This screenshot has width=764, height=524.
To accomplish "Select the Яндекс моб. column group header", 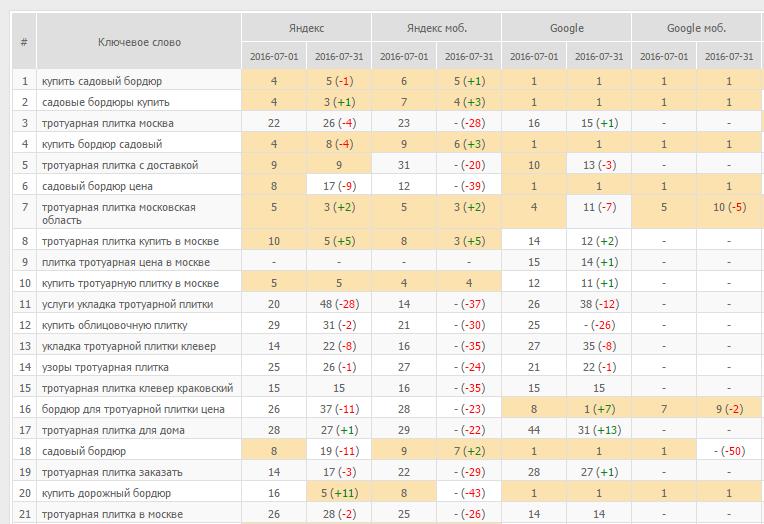I will (437, 28).
